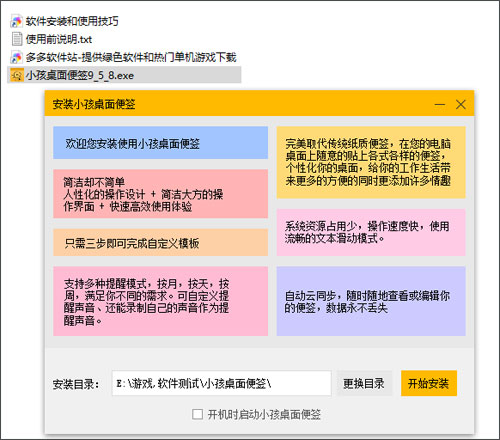The image size is (500, 440).
Task: Click the 更换目录 button
Action: pos(364,383)
